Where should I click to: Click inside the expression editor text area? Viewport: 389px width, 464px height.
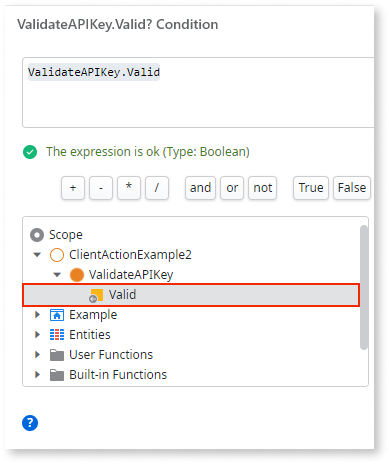click(x=198, y=92)
